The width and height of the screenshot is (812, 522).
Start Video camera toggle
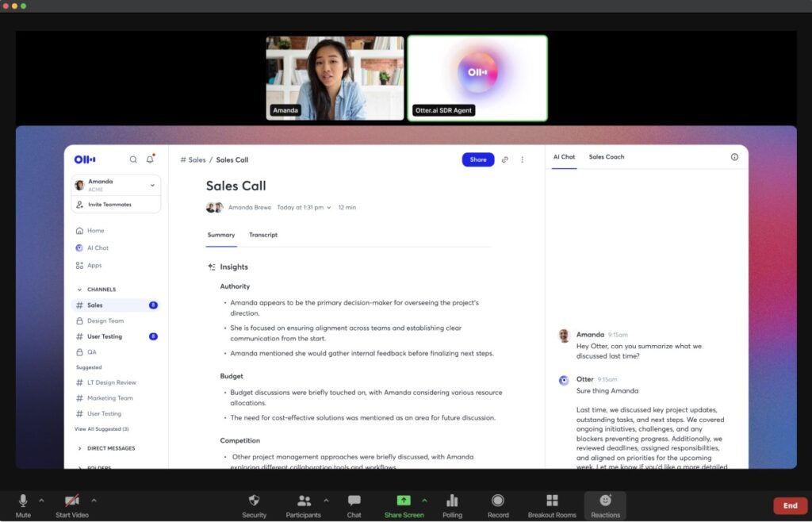pos(72,505)
